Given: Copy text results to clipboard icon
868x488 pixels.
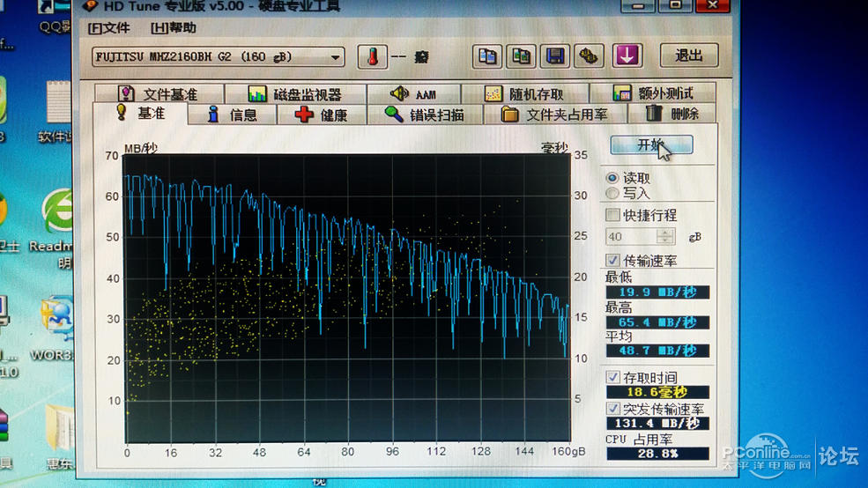Looking at the screenshot, I should tap(487, 55).
